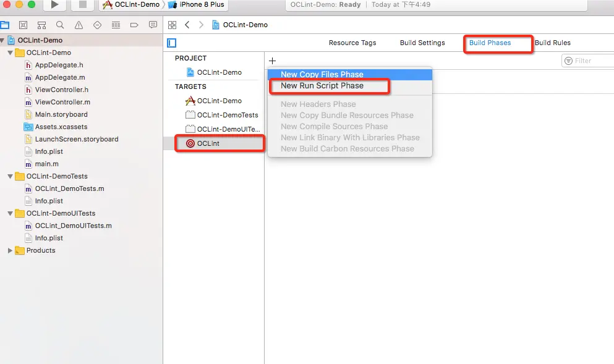Show the Project navigator folder icon
Image resolution: width=614 pixels, height=364 pixels.
(x=5, y=25)
